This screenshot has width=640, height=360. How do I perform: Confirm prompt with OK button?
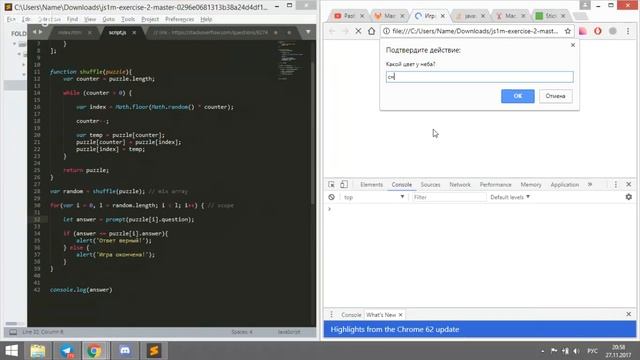click(518, 96)
